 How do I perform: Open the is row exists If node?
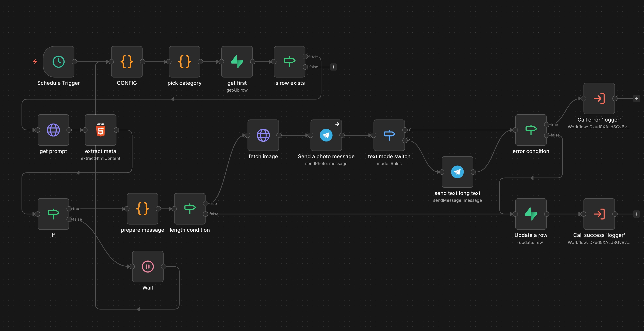coord(289,61)
